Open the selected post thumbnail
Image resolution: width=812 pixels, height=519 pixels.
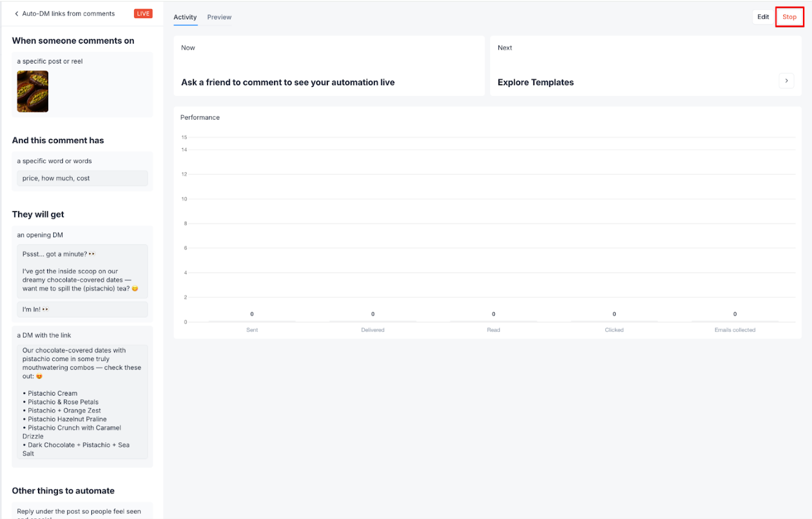tap(32, 91)
